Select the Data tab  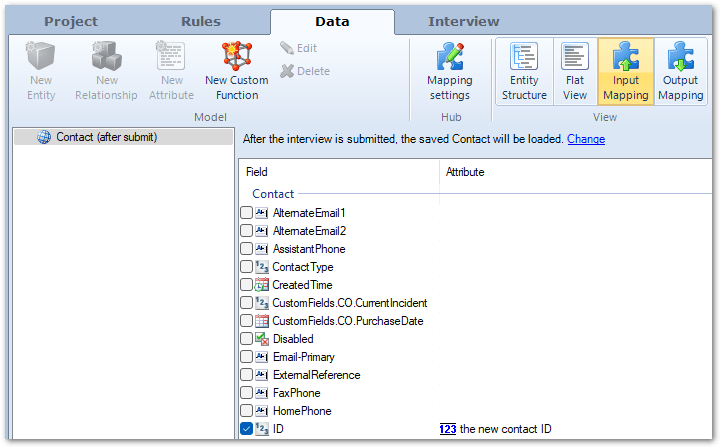click(332, 22)
